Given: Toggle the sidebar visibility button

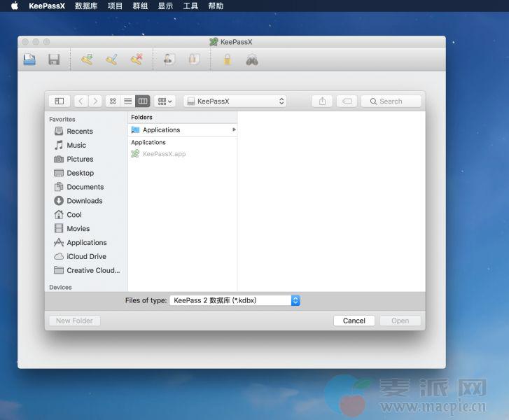Looking at the screenshot, I should 60,101.
